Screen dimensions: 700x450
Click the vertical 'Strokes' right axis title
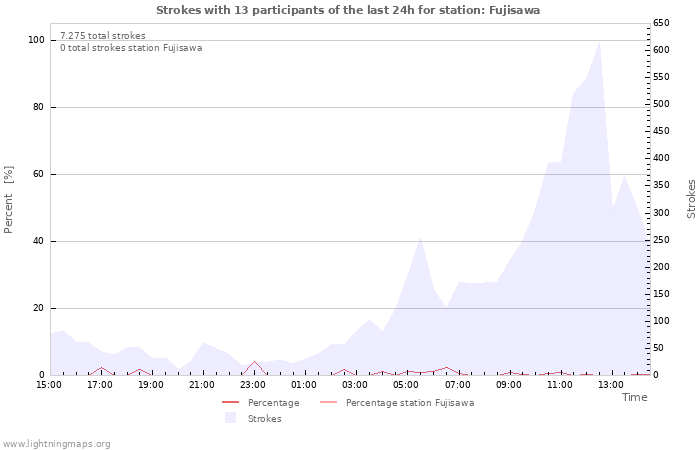point(691,198)
